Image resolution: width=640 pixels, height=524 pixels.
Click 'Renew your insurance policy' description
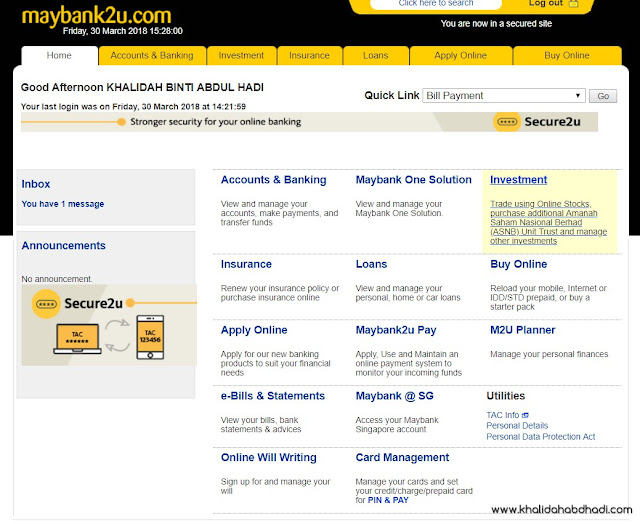click(280, 293)
